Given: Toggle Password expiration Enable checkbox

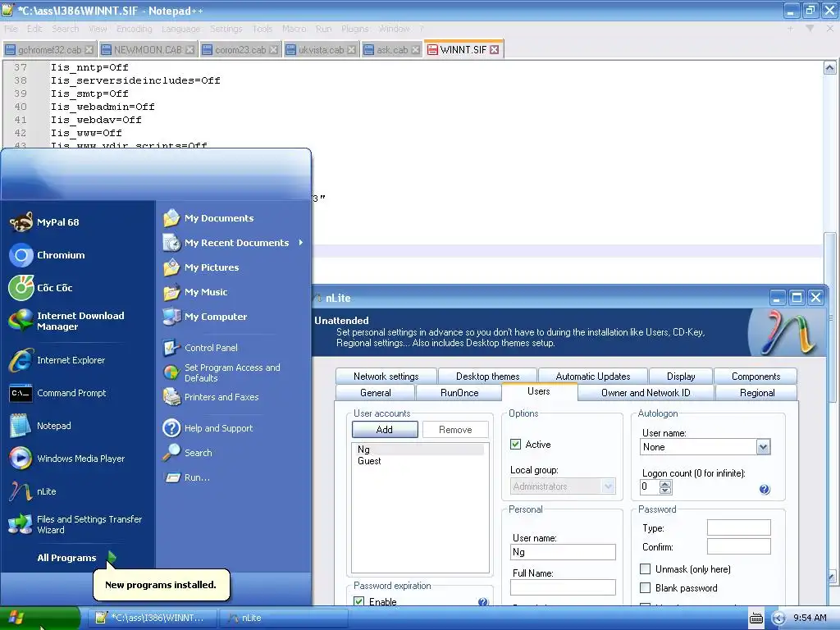Looking at the screenshot, I should (359, 601).
